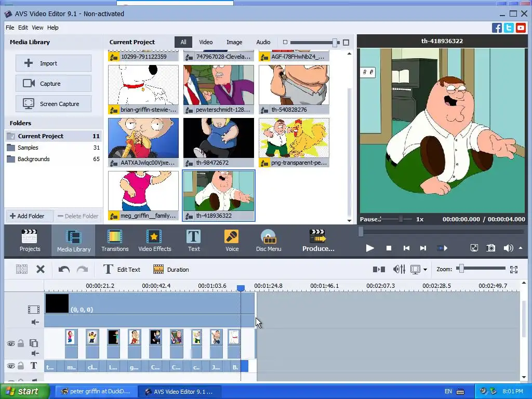Toggle lock on text track
This screenshot has height=399, width=532.
point(21,365)
